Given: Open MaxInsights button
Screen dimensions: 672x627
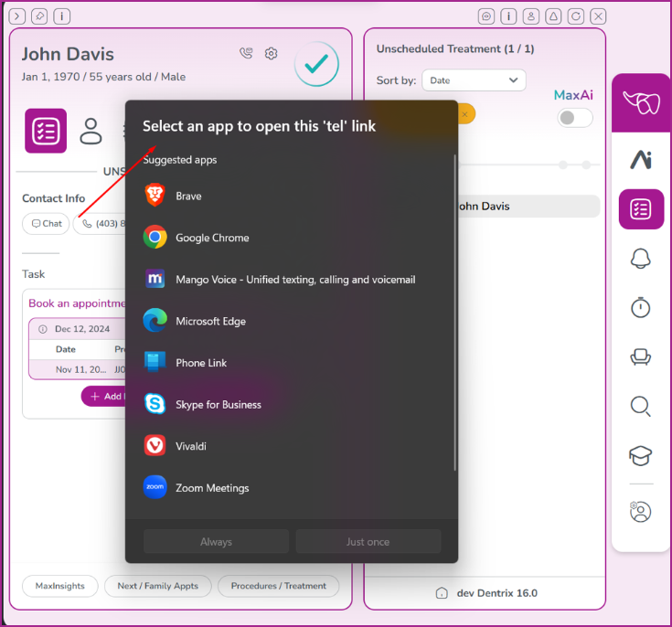Looking at the screenshot, I should [60, 586].
